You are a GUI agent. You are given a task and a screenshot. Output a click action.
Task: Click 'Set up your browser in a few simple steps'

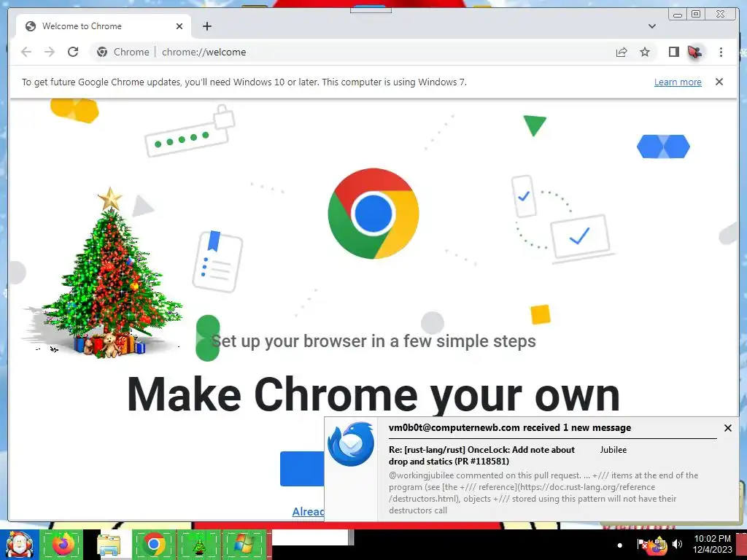pyautogui.click(x=373, y=341)
